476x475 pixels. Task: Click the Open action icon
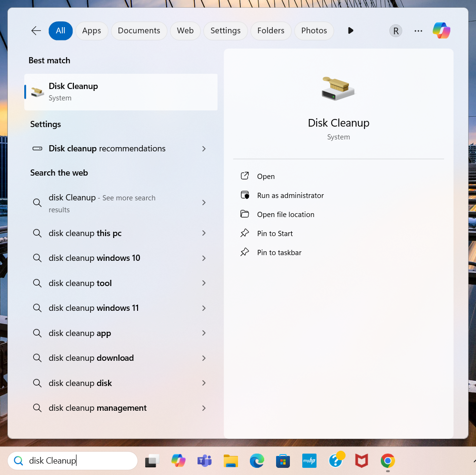(x=245, y=176)
